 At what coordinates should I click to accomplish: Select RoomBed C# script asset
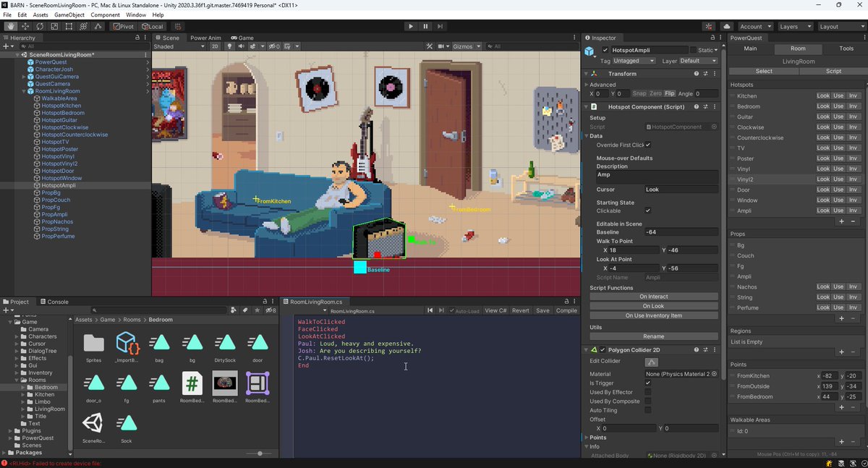click(192, 383)
